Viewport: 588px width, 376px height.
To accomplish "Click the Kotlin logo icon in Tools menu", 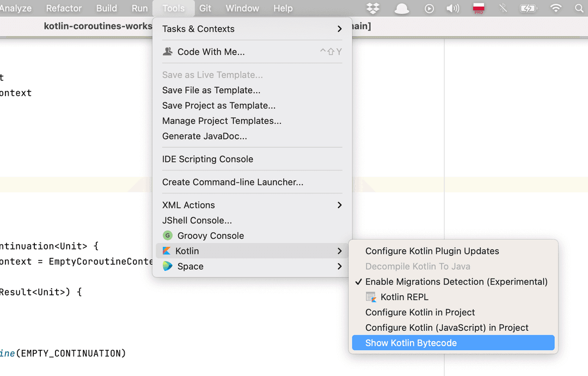I will pyautogui.click(x=167, y=251).
